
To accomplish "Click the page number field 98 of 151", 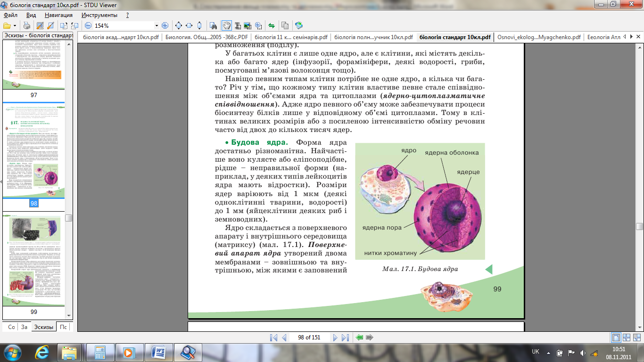I will 309,337.
